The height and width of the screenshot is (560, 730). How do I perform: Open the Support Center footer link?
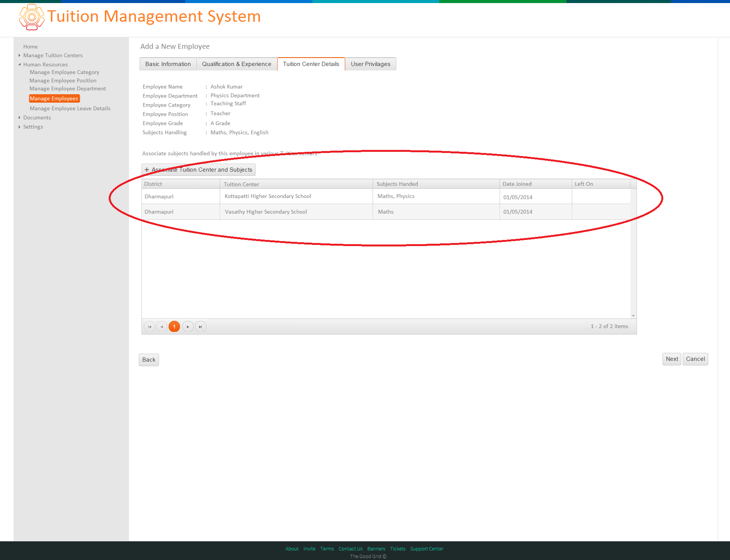pos(427,549)
